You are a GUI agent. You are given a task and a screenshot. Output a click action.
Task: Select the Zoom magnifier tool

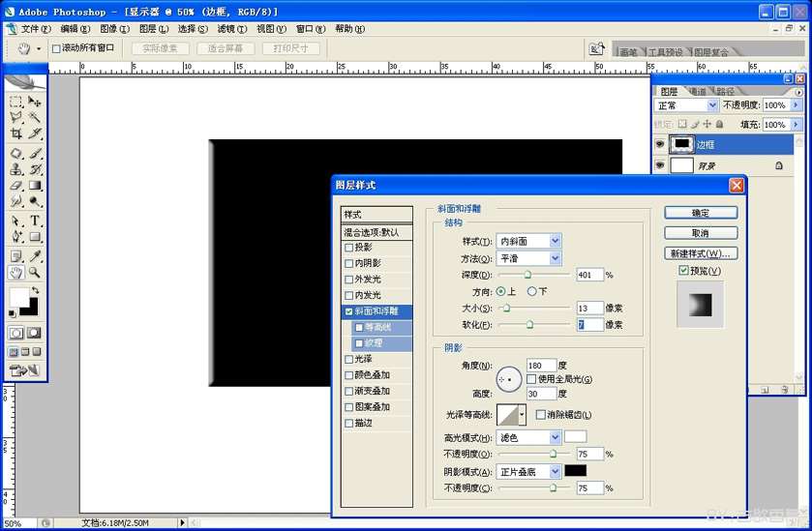[35, 273]
